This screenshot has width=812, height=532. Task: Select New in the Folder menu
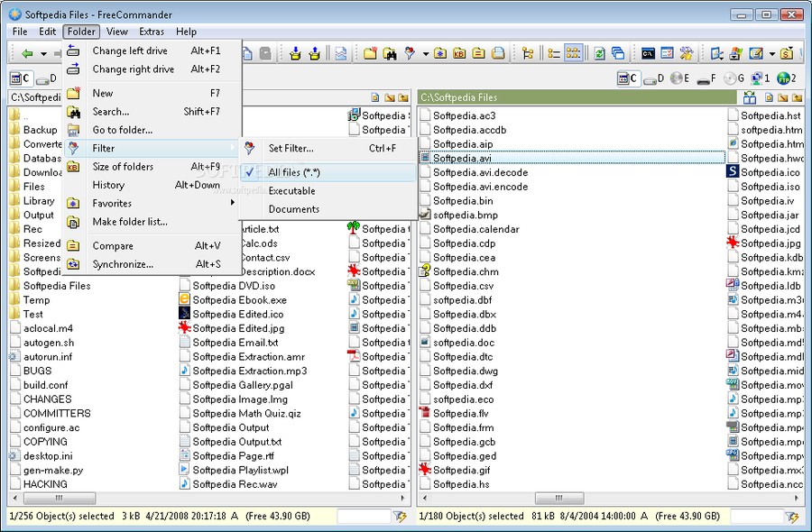click(152, 93)
